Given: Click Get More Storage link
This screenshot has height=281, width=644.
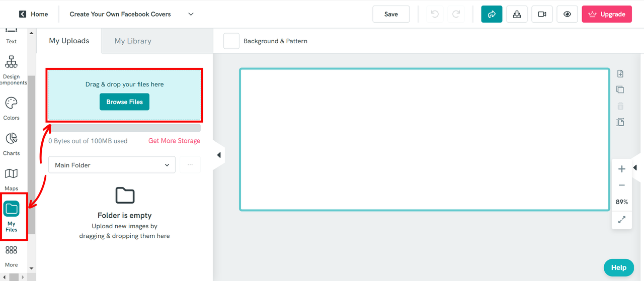Looking at the screenshot, I should (x=174, y=141).
